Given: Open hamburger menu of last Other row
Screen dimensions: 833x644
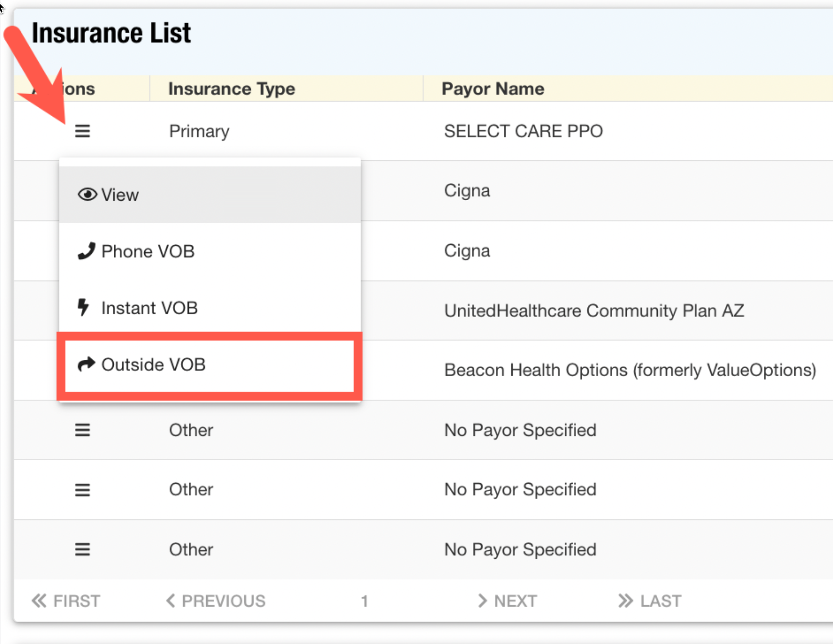Looking at the screenshot, I should 82,549.
